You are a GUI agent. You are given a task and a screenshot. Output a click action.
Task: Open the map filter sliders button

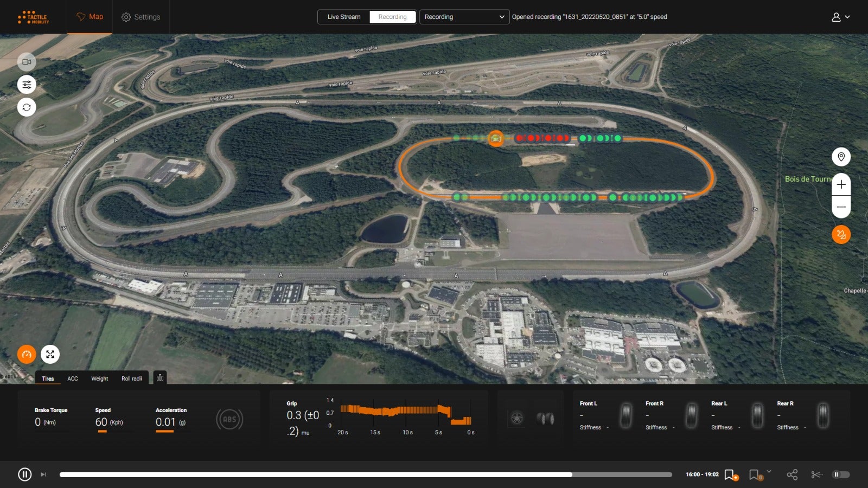point(27,85)
